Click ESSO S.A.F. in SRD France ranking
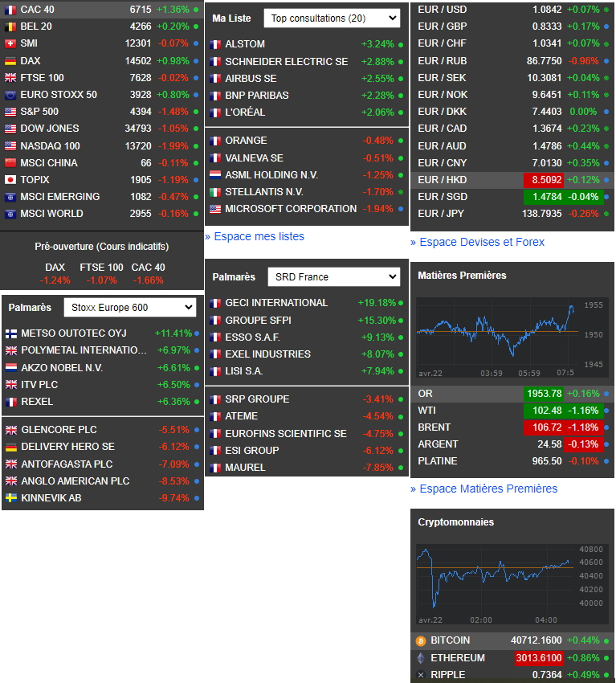The image size is (616, 683). [x=252, y=337]
